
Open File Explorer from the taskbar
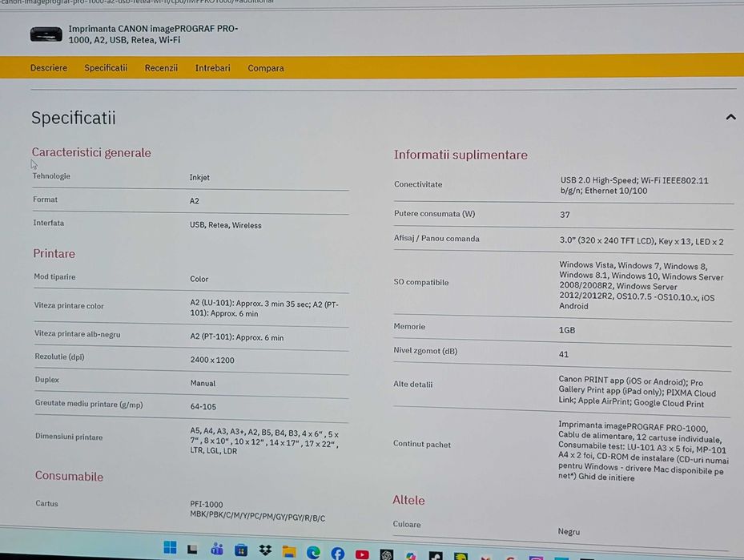tap(289, 551)
